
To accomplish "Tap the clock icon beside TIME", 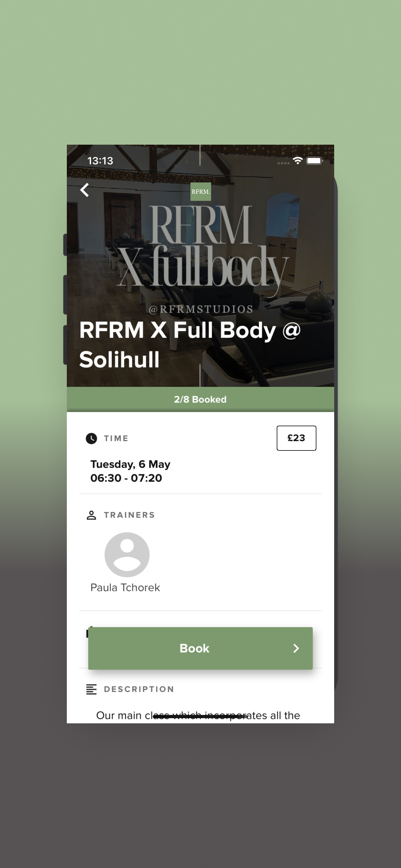I will [x=91, y=439].
